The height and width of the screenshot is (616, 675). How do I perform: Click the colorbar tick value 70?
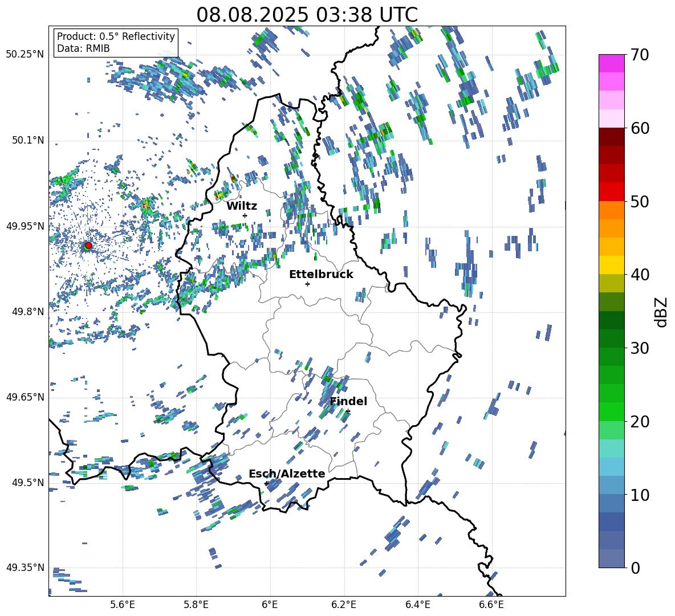coord(640,55)
